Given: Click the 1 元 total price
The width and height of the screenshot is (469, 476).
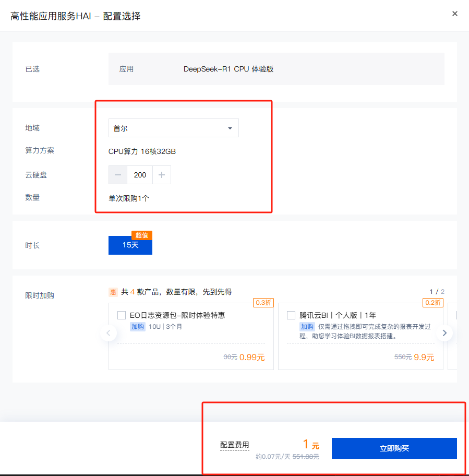Looking at the screenshot, I should (x=311, y=445).
